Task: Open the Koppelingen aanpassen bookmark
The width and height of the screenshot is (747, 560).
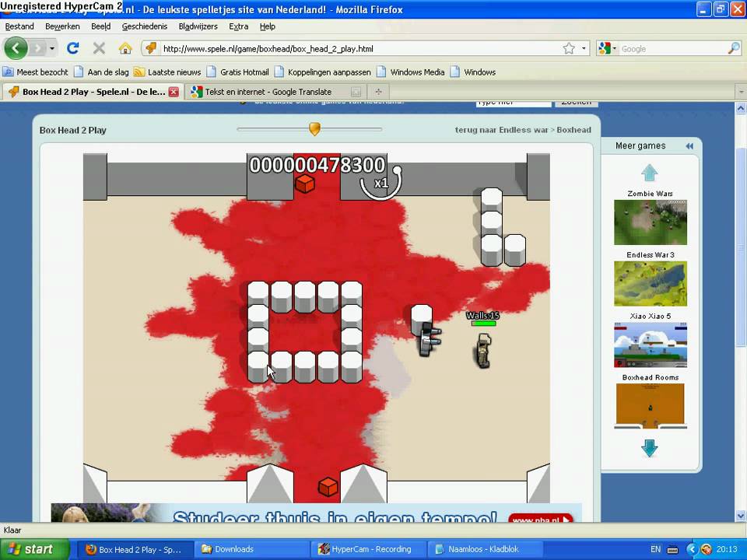Action: click(x=323, y=72)
